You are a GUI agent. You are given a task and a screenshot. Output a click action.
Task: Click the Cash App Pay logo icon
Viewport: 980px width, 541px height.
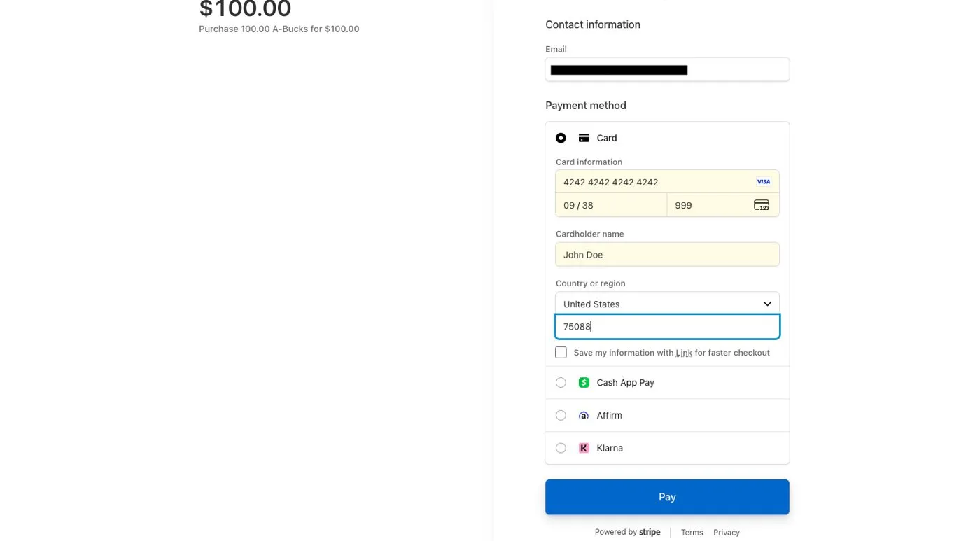coord(584,383)
